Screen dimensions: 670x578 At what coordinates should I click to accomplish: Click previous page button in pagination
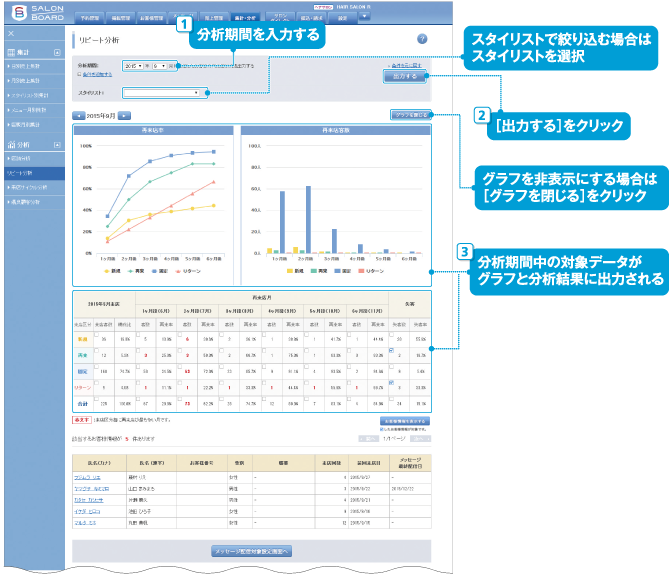(369, 439)
